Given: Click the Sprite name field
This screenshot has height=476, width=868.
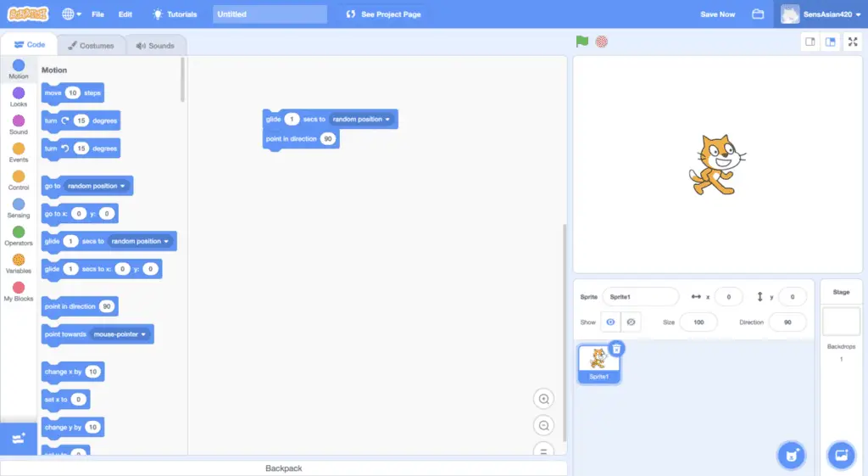Looking at the screenshot, I should click(x=641, y=297).
